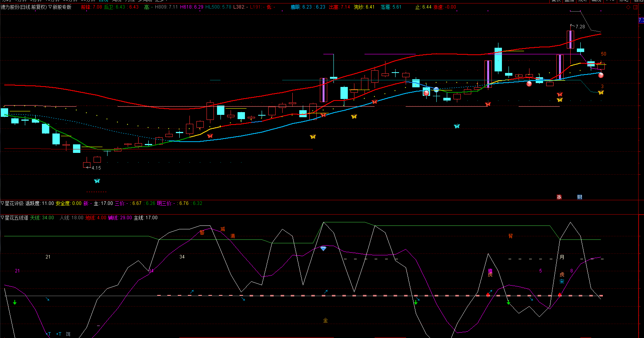Click the blue diamond gem on the magenta line

click(x=323, y=248)
